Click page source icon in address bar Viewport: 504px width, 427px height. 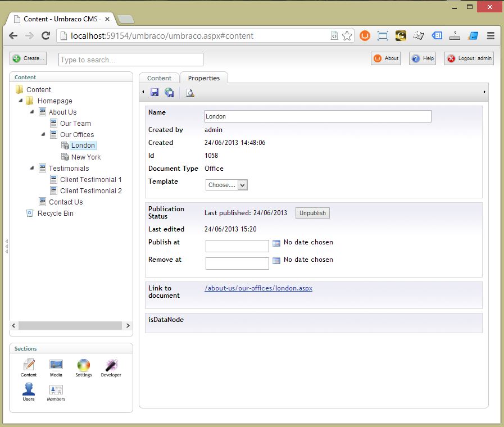[334, 35]
